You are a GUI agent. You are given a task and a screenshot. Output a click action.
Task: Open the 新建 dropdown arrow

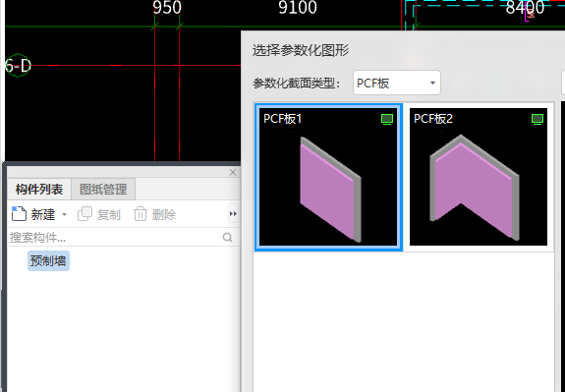pos(64,215)
